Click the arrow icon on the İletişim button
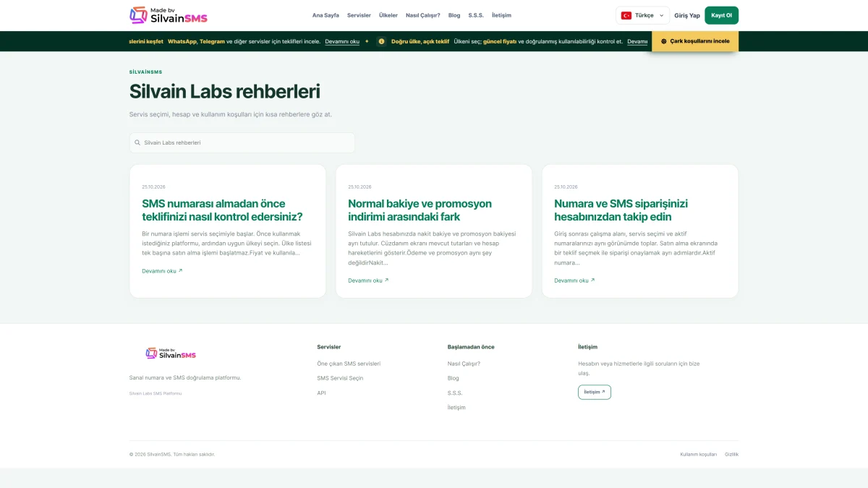This screenshot has height=488, width=868. 603,392
